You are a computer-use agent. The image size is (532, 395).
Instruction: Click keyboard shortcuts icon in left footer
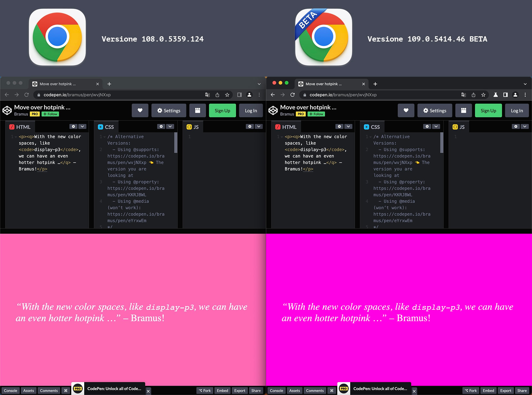[x=66, y=391]
